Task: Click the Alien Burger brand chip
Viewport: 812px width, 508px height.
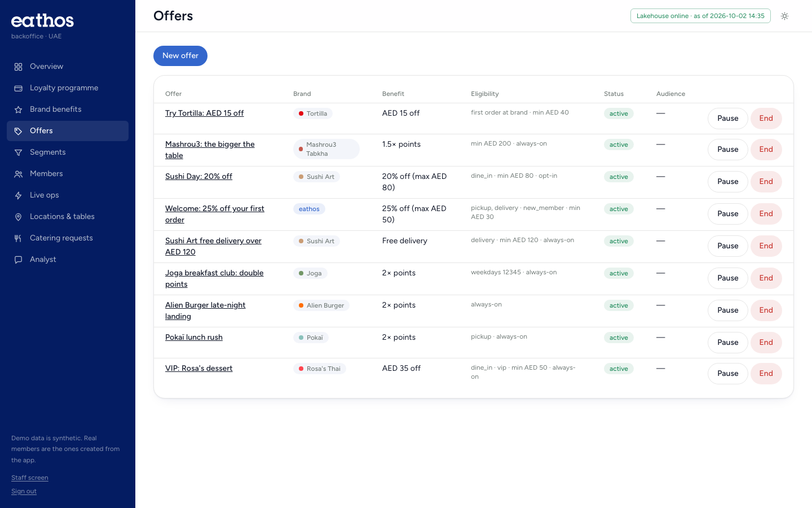Action: point(321,305)
